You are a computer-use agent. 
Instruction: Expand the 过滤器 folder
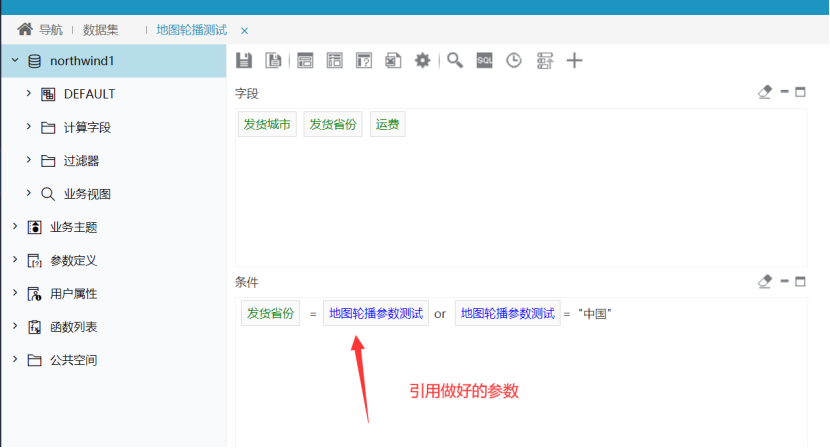29,160
